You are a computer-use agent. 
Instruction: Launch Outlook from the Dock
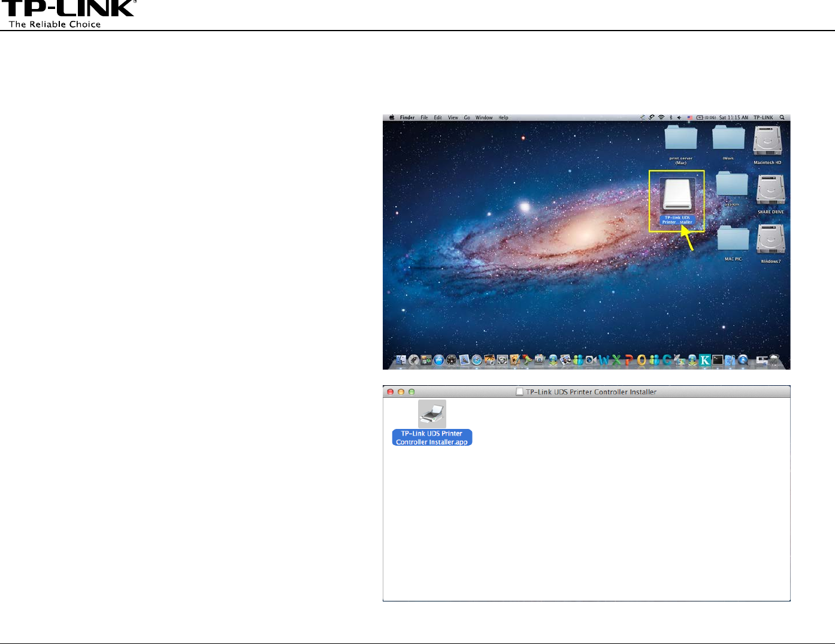click(x=642, y=360)
